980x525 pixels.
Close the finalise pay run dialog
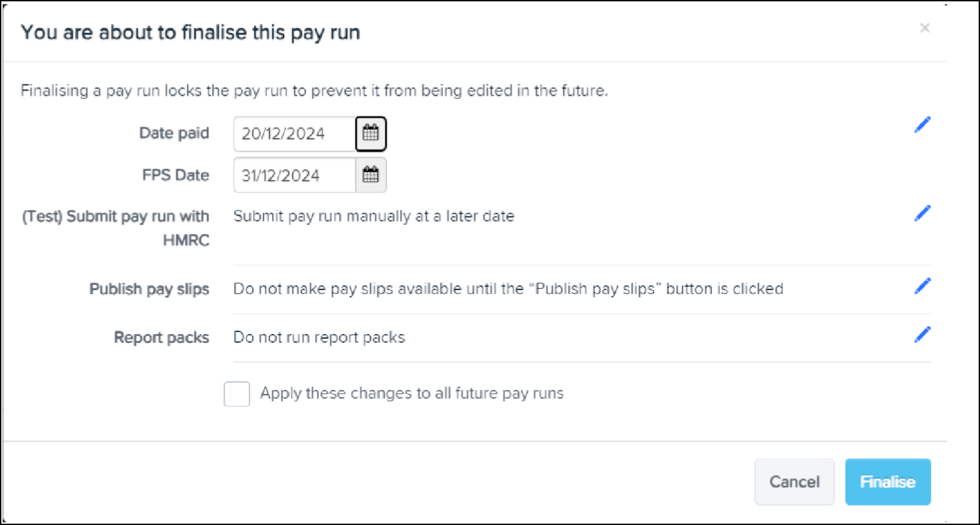(924, 29)
